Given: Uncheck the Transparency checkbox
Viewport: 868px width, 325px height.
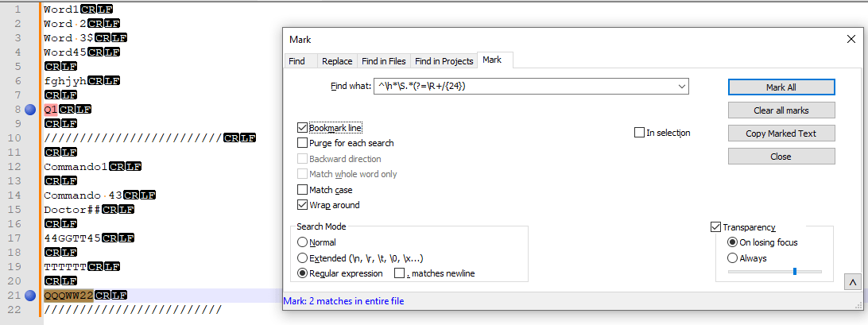Looking at the screenshot, I should pos(715,227).
